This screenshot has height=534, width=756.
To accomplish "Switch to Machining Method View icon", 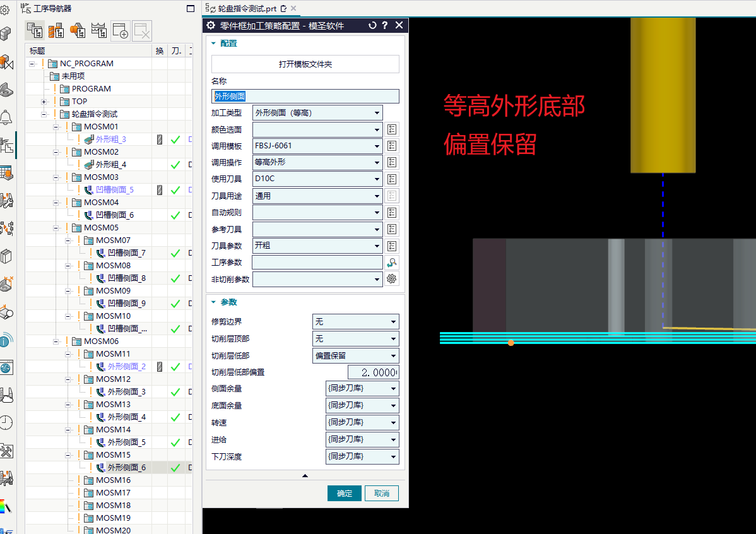I will click(99, 30).
